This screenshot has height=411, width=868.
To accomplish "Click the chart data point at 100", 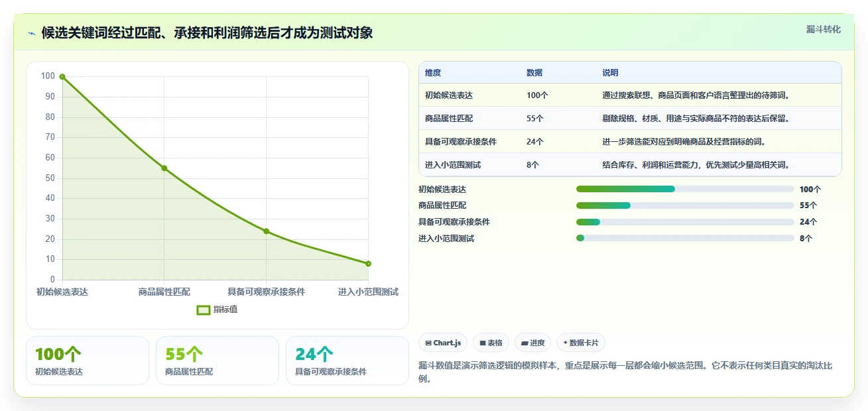I will coord(62,77).
